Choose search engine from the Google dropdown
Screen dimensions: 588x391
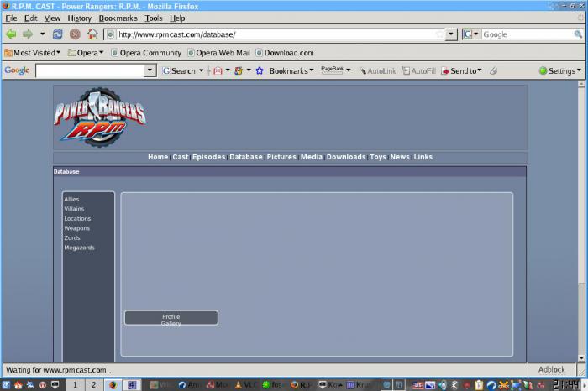[x=470, y=34]
